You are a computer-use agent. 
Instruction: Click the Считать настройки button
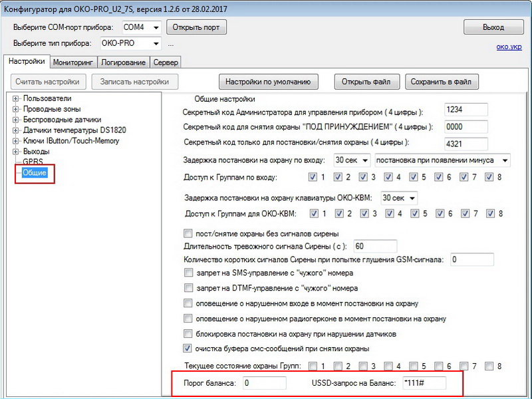click(x=47, y=82)
